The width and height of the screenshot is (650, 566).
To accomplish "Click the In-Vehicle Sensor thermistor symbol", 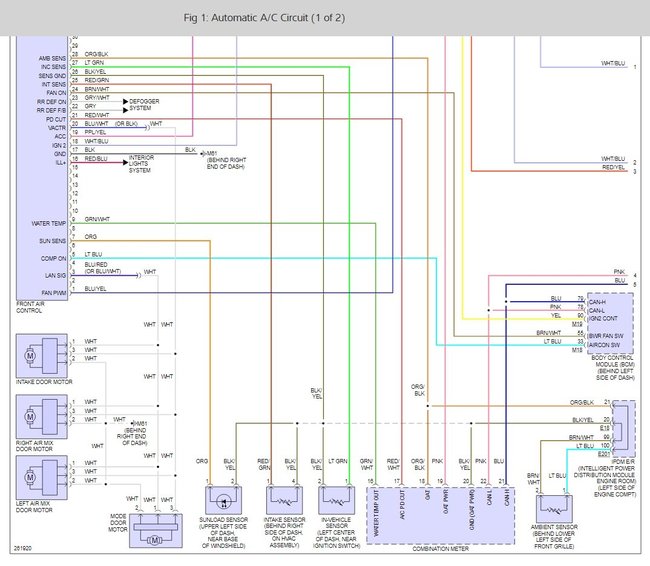I will (x=336, y=500).
